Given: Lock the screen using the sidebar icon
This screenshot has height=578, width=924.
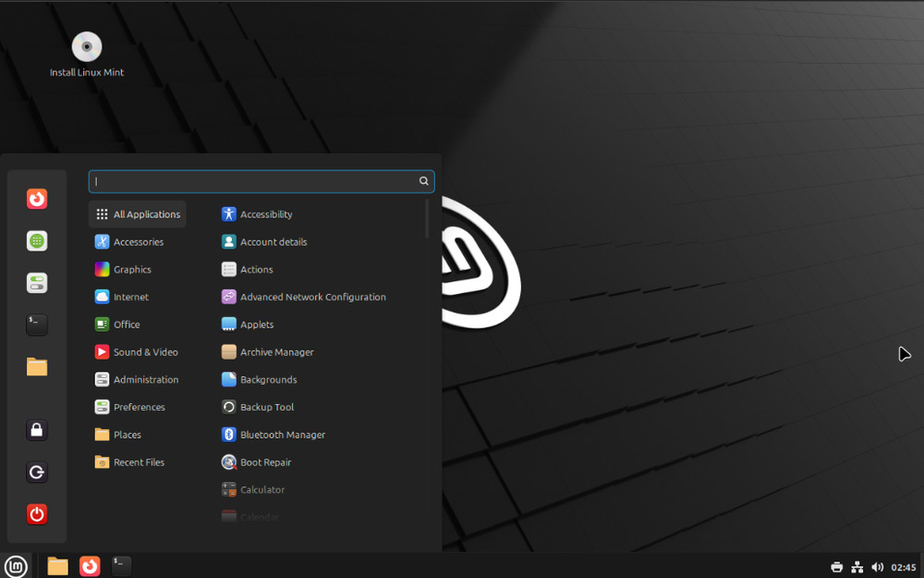Looking at the screenshot, I should click(x=37, y=430).
